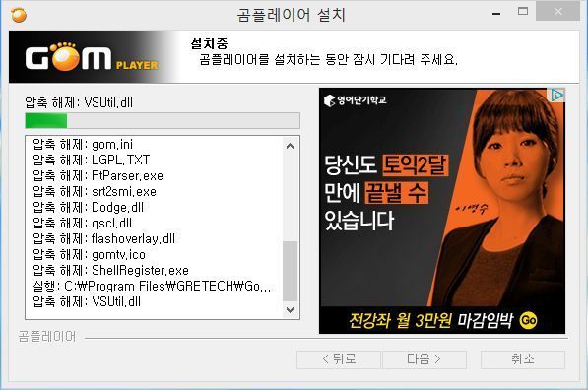
Task: Click the log list scroll up arrow
Action: point(290,146)
